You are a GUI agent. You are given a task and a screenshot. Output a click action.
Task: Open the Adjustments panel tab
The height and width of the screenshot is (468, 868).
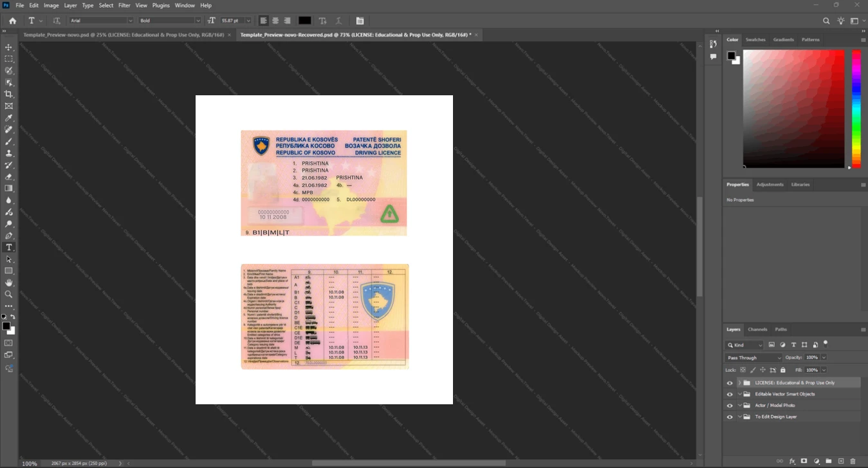point(770,184)
